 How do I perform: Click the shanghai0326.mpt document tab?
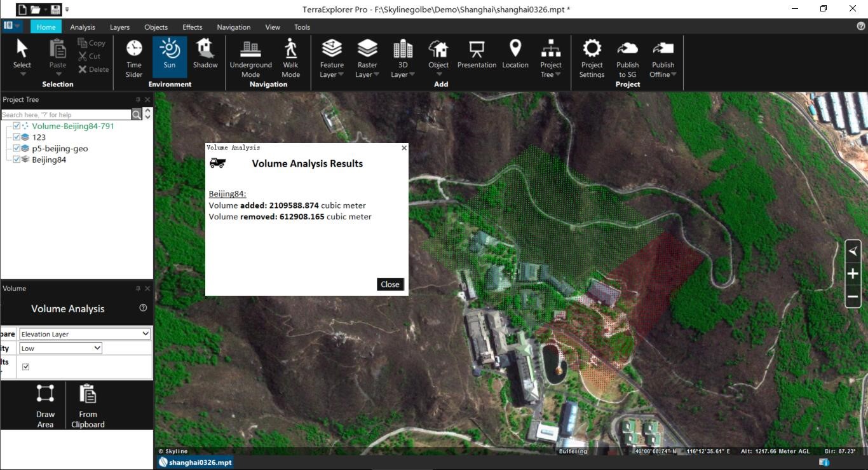(x=195, y=462)
